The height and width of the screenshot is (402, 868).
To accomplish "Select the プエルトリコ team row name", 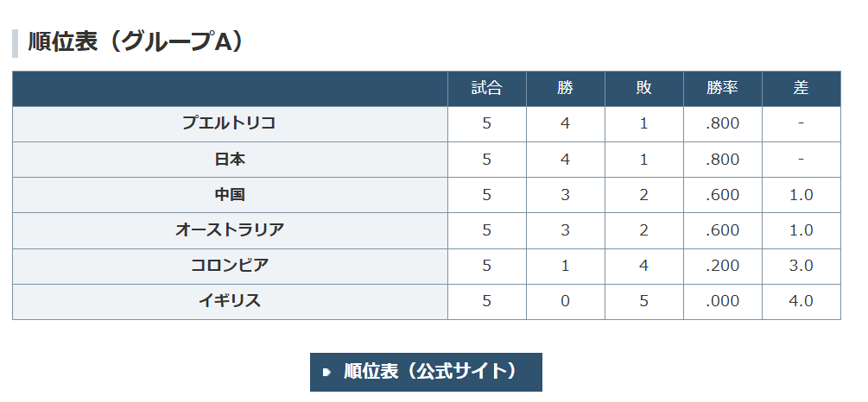I will point(229,123).
